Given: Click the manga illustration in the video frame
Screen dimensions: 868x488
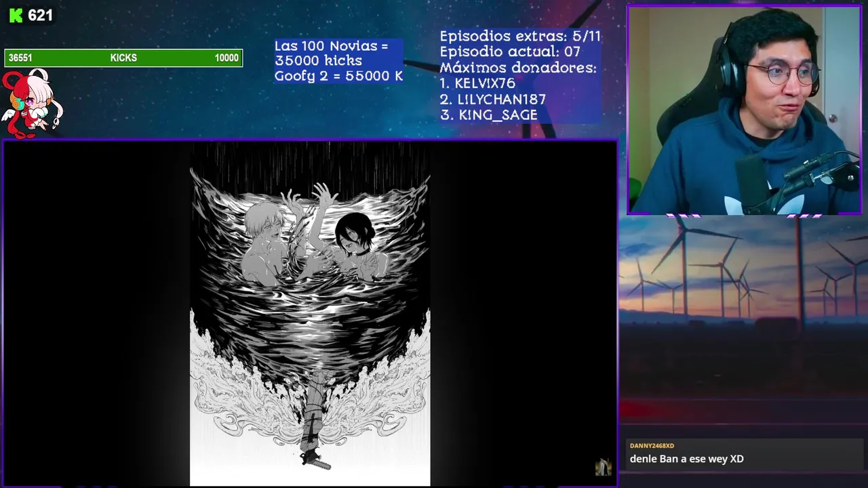Looking at the screenshot, I should pos(310,314).
